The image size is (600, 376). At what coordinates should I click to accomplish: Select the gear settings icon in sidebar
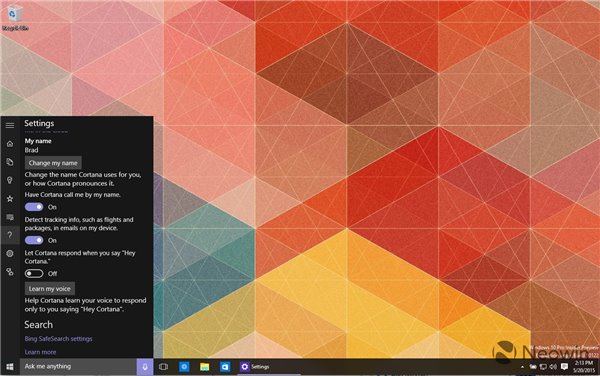click(x=10, y=253)
